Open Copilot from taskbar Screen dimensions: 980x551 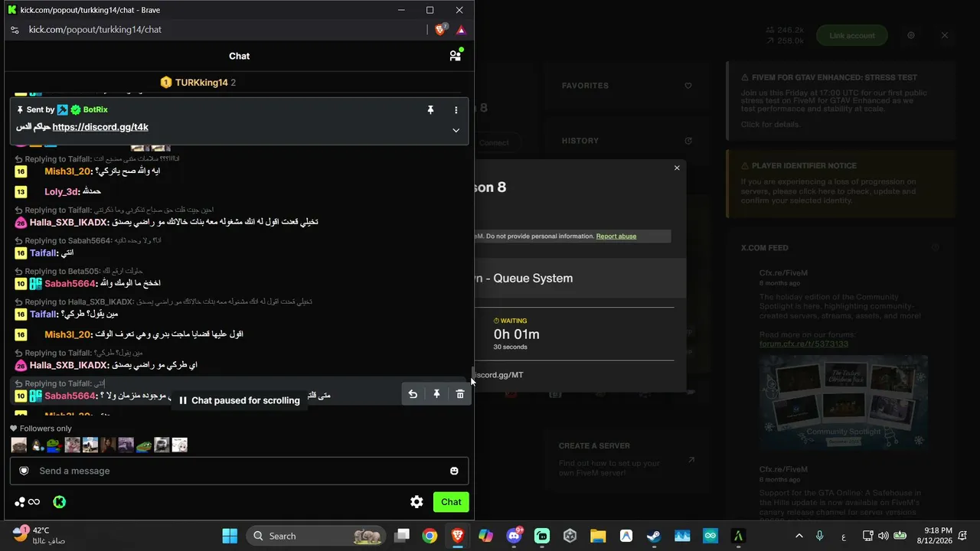coord(485,536)
